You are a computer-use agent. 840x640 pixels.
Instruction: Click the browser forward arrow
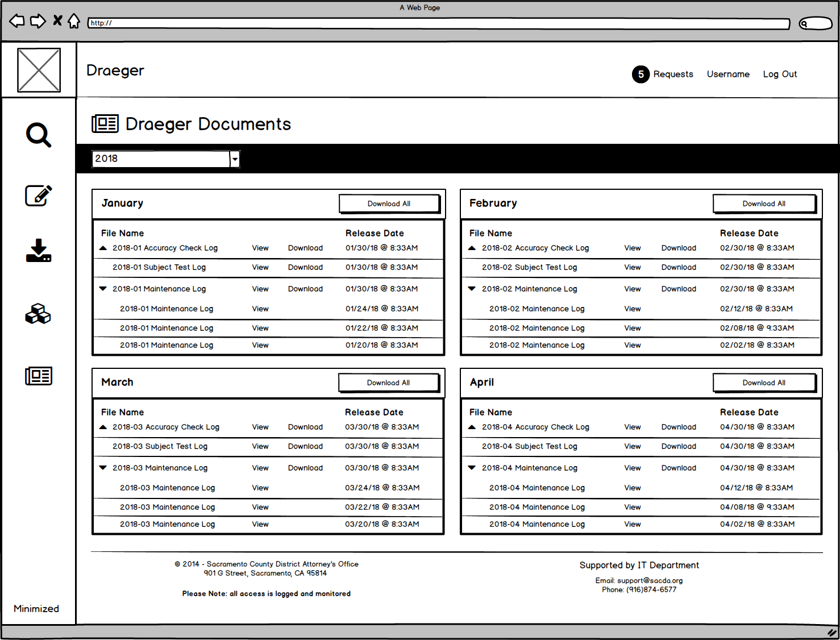38,22
